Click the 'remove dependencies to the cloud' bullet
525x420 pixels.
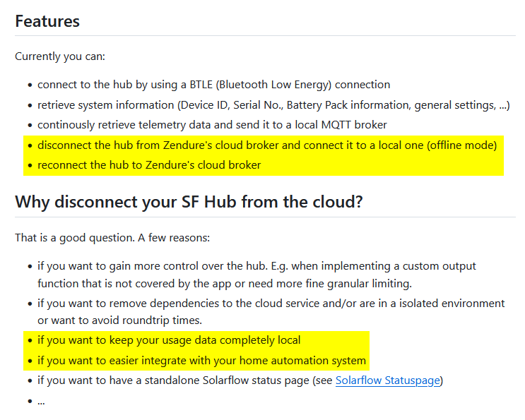pyautogui.click(x=271, y=303)
